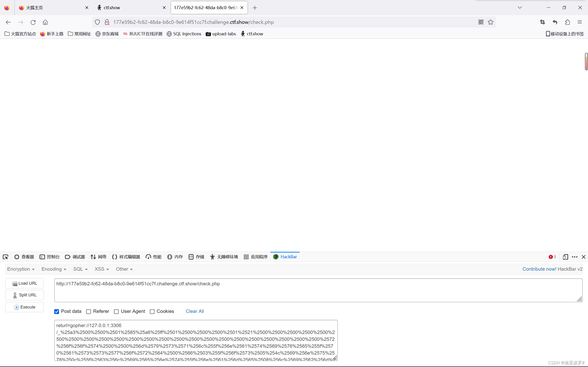Disable the Post data checkbox

tap(56, 311)
